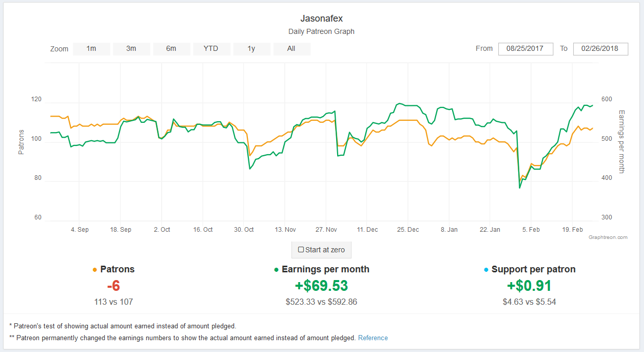
Task: Click the 120 left axis value
Action: [37, 99]
